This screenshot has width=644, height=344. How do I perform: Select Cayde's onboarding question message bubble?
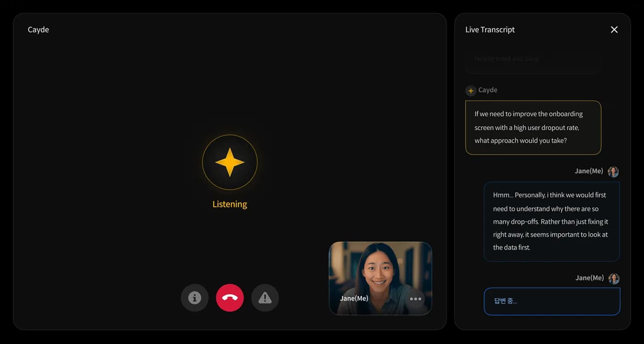[x=533, y=127]
